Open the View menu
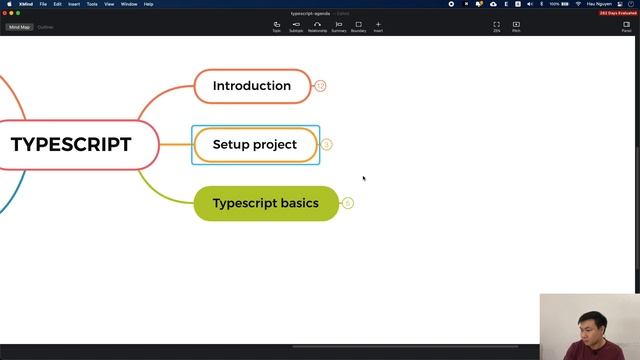Image resolution: width=640 pixels, height=360 pixels. [x=109, y=4]
